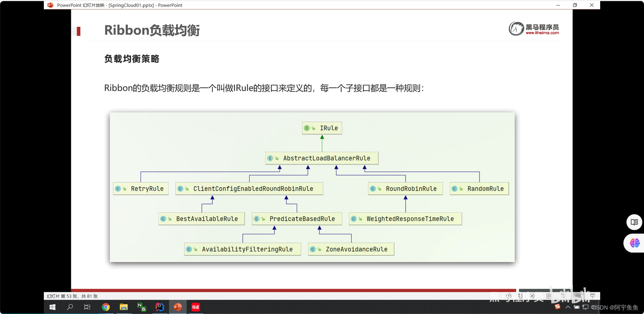This screenshot has width=644, height=314.
Task: Advance to next slide using status bar arrow
Action: [x=532, y=296]
